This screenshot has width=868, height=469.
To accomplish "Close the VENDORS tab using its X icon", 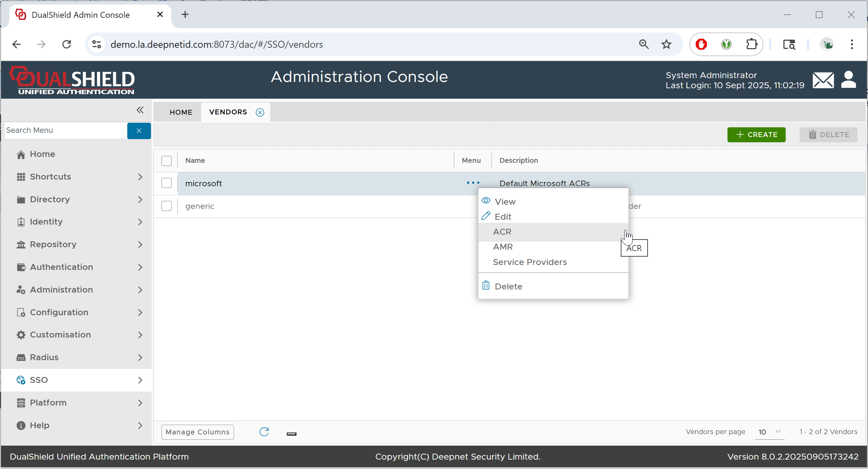I will (x=260, y=112).
